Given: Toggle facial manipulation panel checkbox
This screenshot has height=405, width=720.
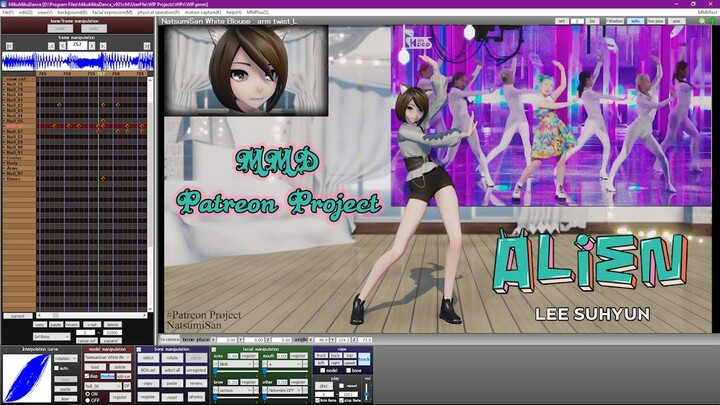Looking at the screenshot, I should [214, 350].
